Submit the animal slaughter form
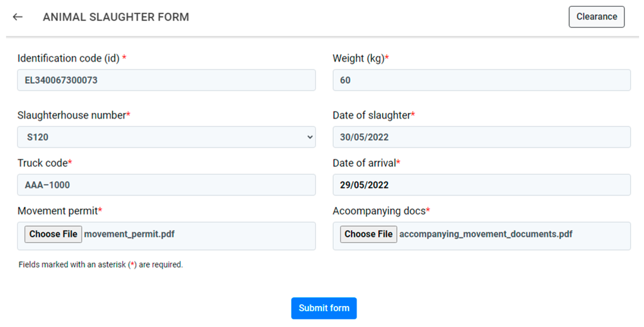 click(x=324, y=308)
